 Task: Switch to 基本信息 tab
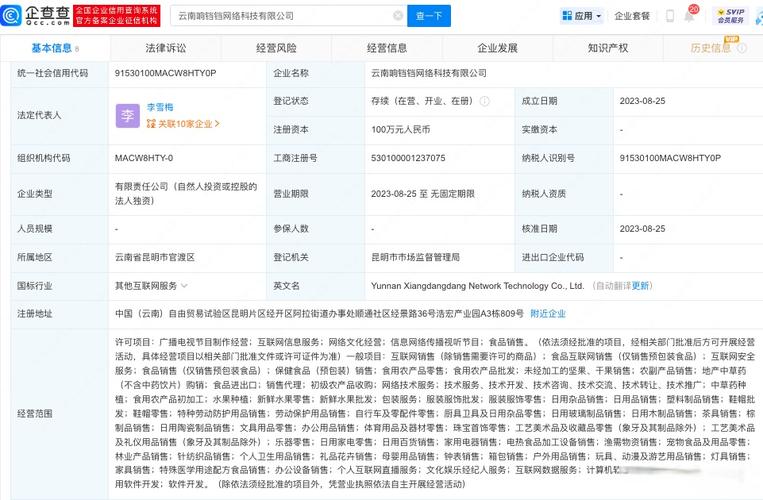coord(55,48)
